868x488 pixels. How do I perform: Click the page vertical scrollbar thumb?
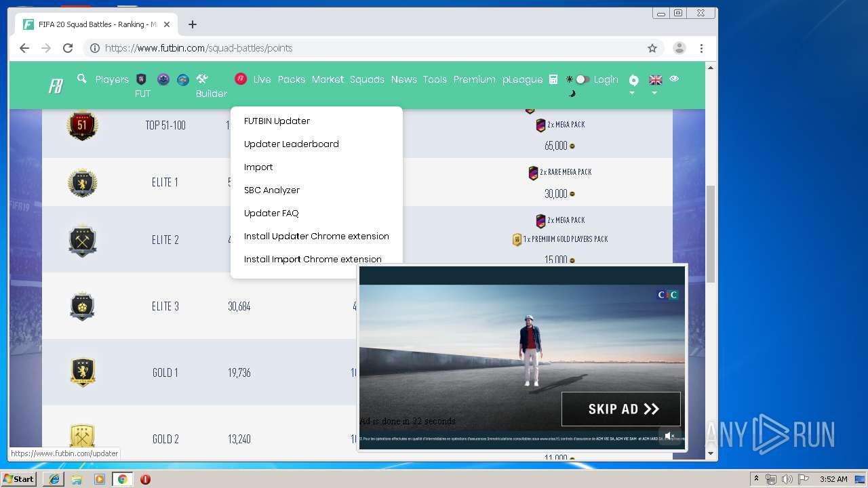(711, 234)
